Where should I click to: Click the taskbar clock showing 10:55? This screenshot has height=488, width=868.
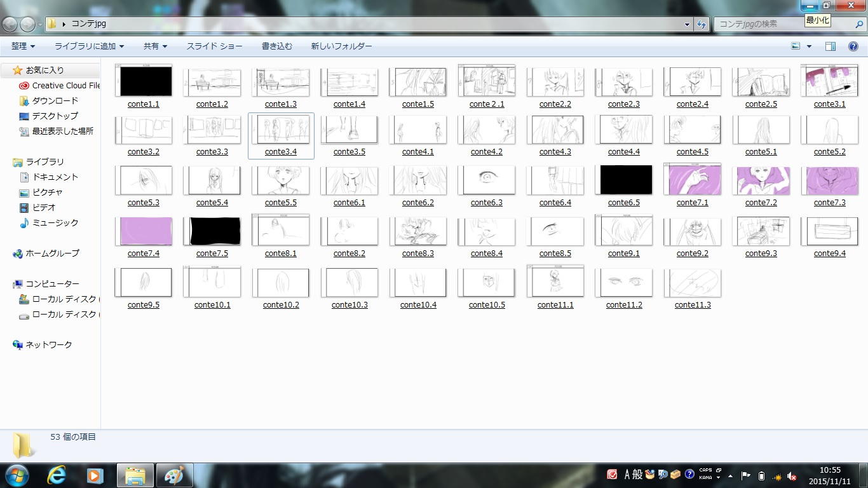click(830, 470)
